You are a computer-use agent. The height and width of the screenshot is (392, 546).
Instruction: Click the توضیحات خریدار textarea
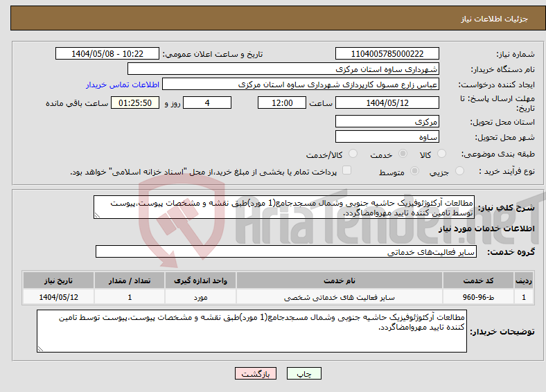(252, 331)
